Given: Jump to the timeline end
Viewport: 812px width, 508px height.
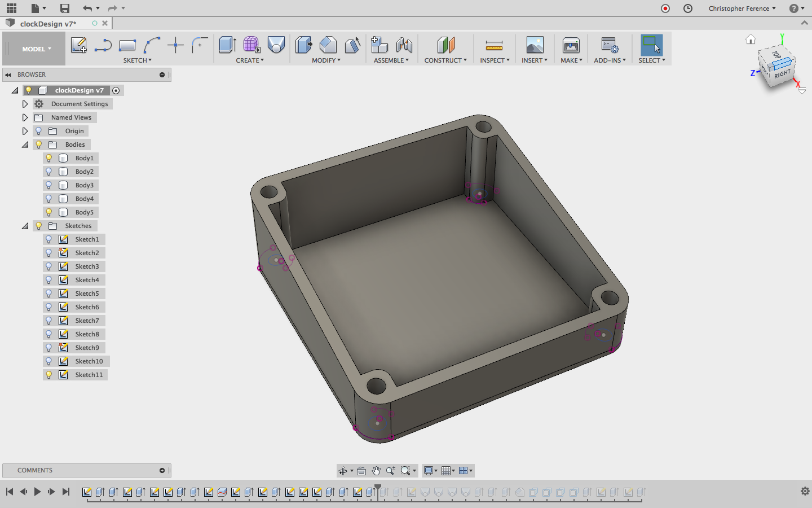Looking at the screenshot, I should pyautogui.click(x=65, y=492).
